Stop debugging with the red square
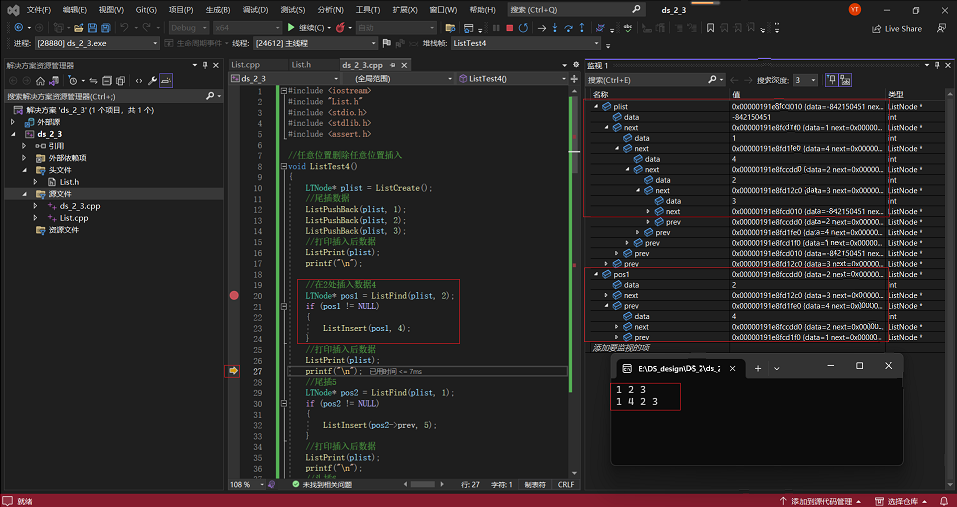 pyautogui.click(x=509, y=28)
